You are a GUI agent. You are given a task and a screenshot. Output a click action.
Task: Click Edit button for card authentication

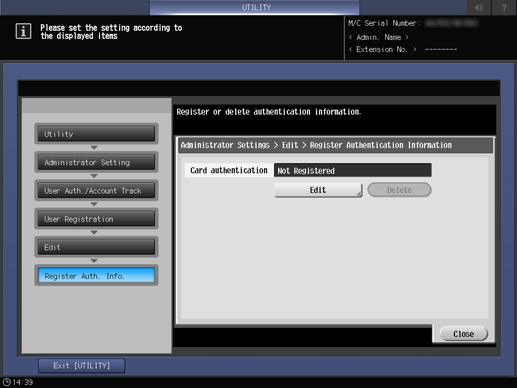click(x=318, y=190)
